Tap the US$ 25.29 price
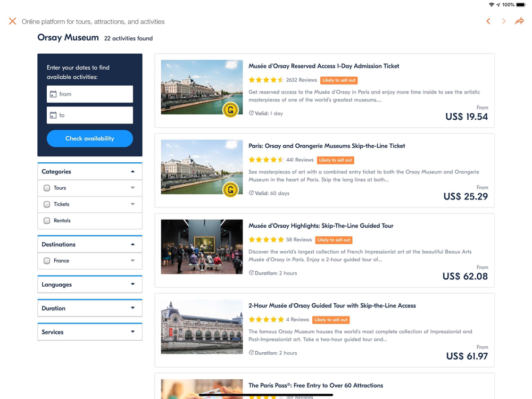This screenshot has width=532, height=399. [465, 196]
